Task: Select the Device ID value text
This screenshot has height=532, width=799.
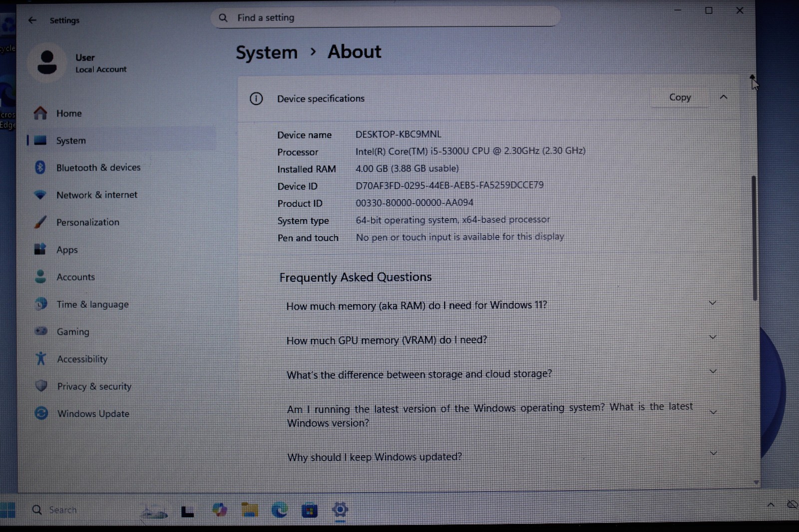Action: 449,185
